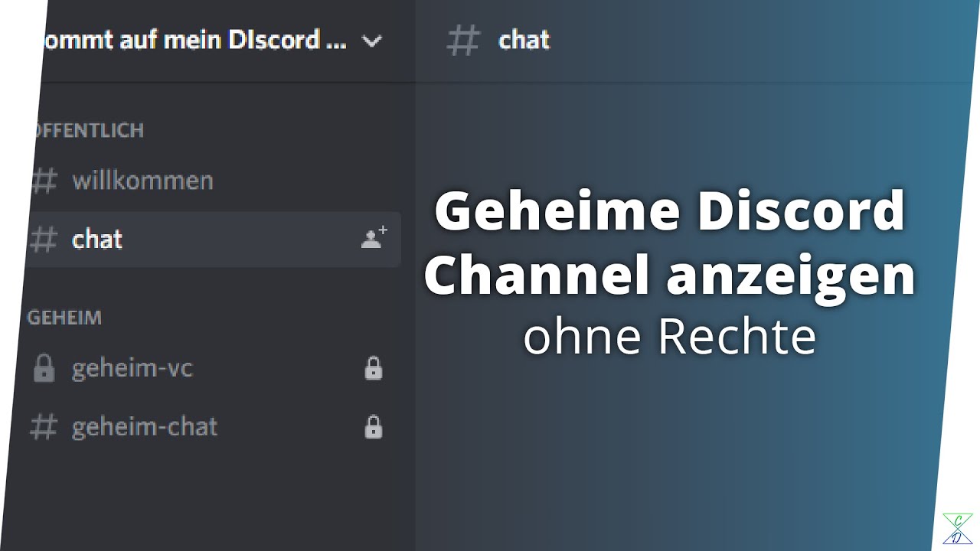Click the lock badge right of geheim-vc

point(373,368)
